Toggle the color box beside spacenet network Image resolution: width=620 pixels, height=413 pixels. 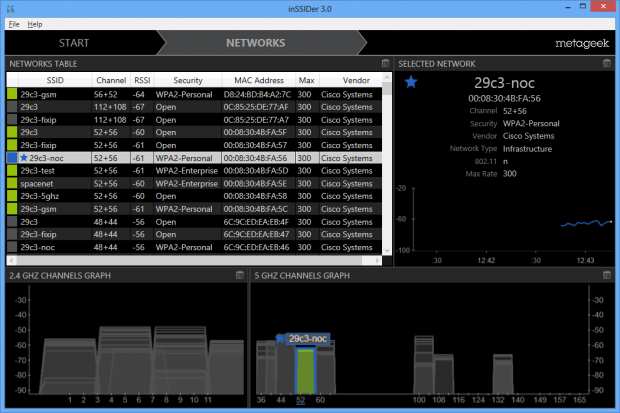[x=12, y=184]
